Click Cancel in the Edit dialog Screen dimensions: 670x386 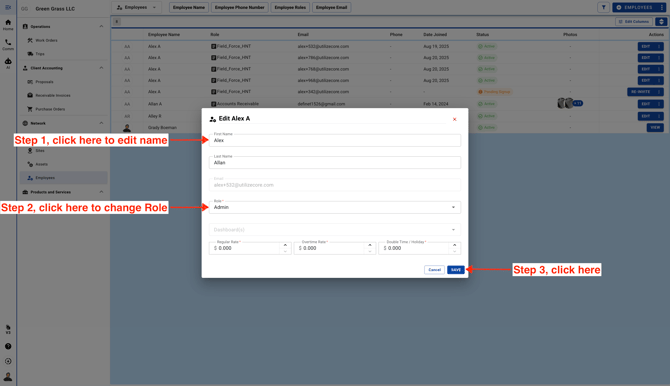pyautogui.click(x=434, y=270)
